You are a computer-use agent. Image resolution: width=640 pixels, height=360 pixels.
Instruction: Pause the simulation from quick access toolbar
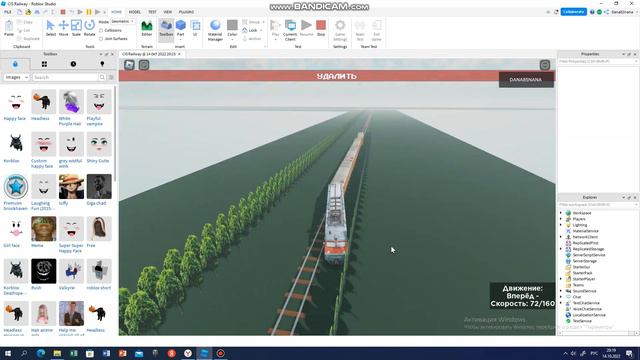click(89, 12)
